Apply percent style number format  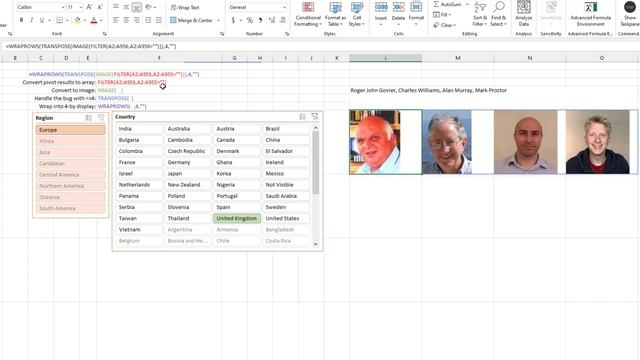coord(249,20)
